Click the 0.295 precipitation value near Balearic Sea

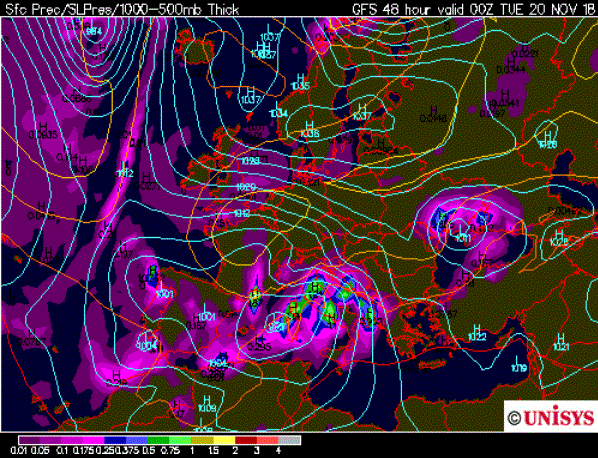[259, 347]
